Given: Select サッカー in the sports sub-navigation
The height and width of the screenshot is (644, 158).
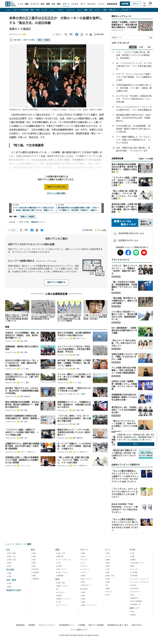Looking at the screenshot, I should 45,10.
